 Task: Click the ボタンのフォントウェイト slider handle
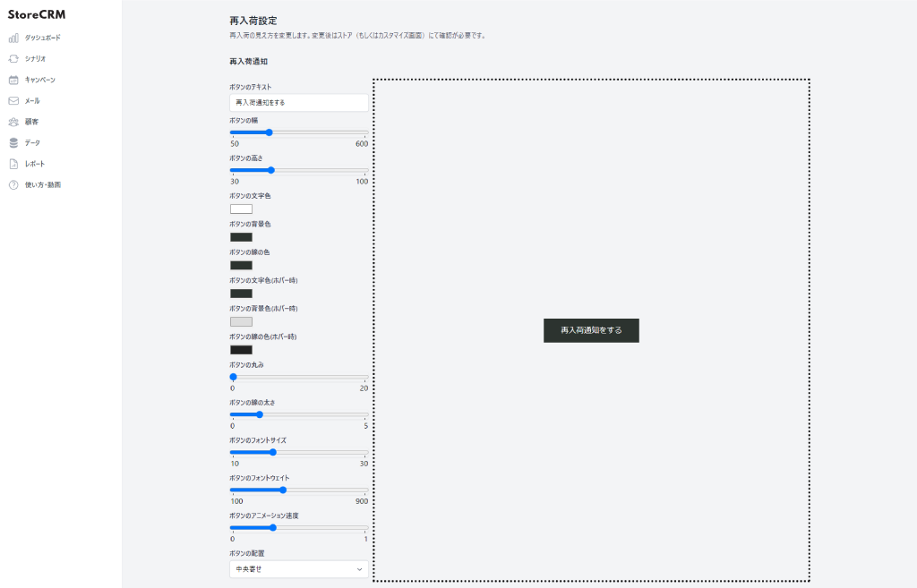point(283,490)
